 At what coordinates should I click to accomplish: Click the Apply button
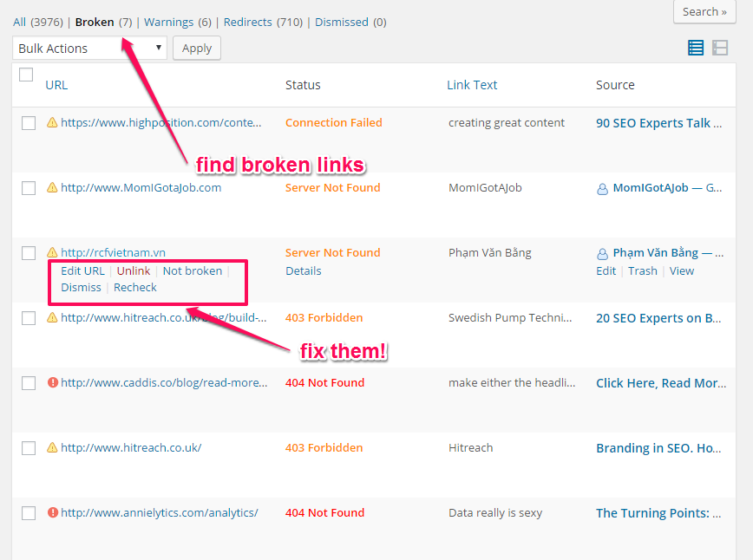197,48
